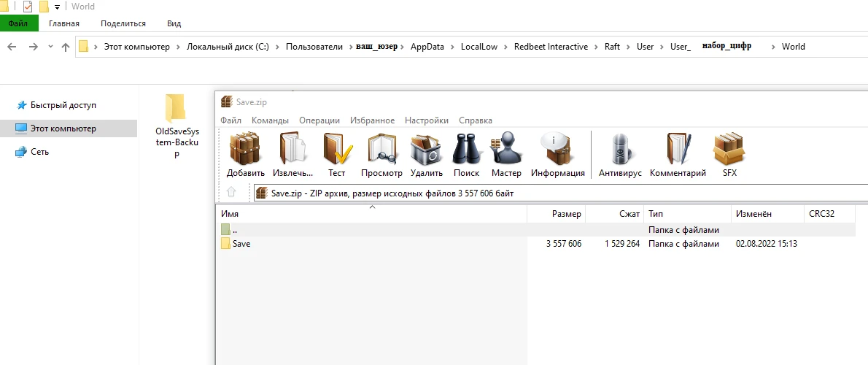The height and width of the screenshot is (365, 868).
Task: Open WinRAR Файл menu
Action: pyautogui.click(x=230, y=120)
